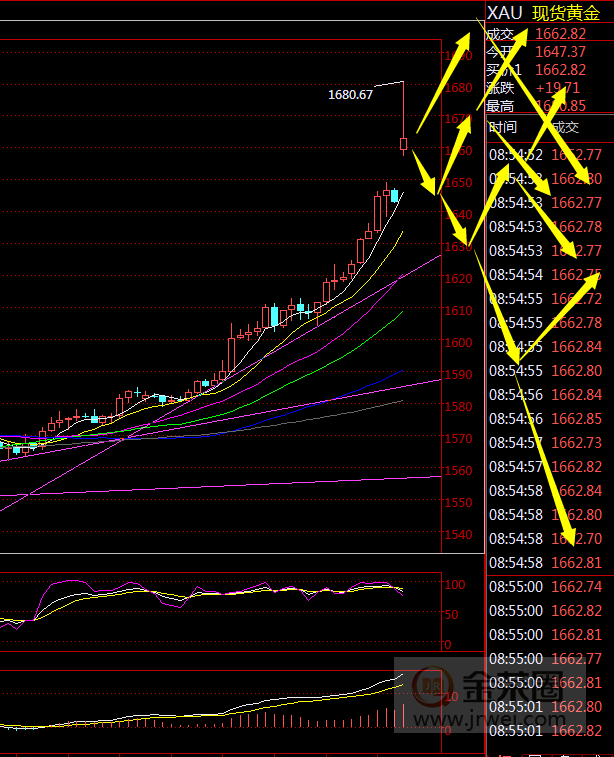Click the 涨跌 change value +19.71

[x=557, y=88]
